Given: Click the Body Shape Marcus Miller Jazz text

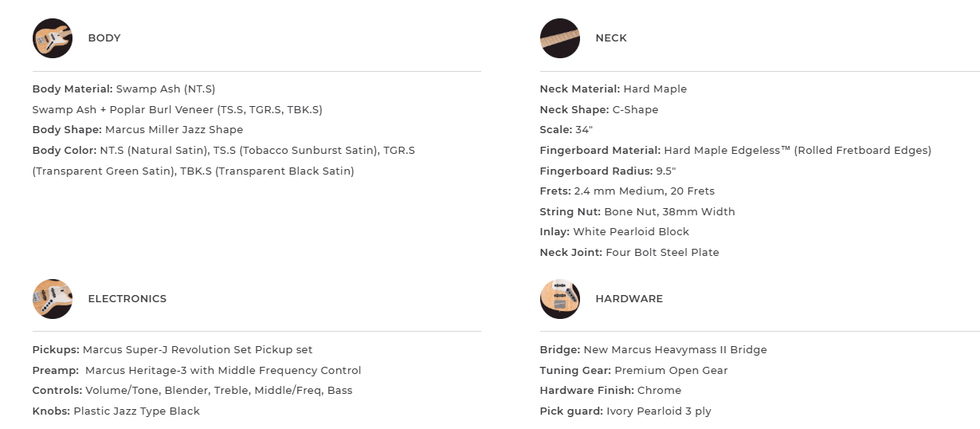Looking at the screenshot, I should coord(137,130).
